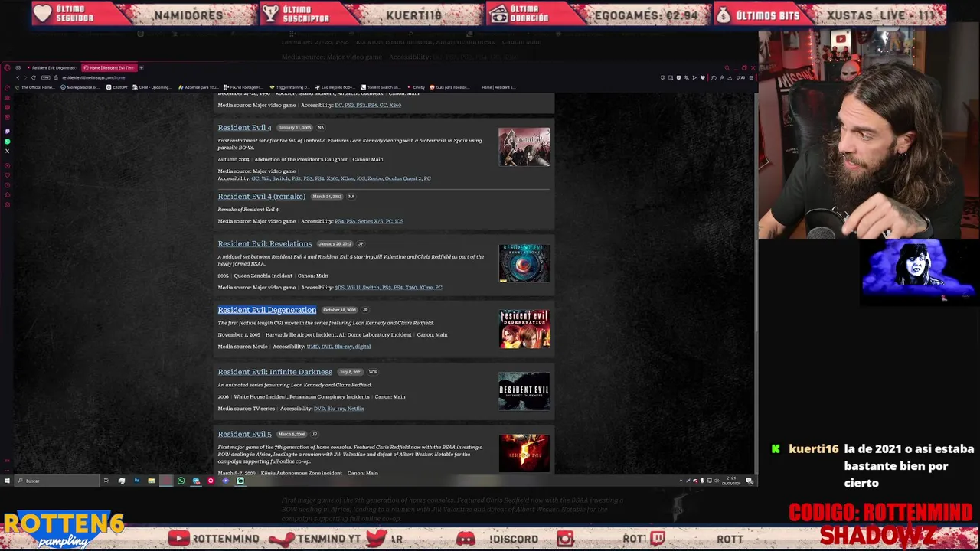Click the browser reload button
Screen dimensions: 980x551
pyautogui.click(x=34, y=77)
